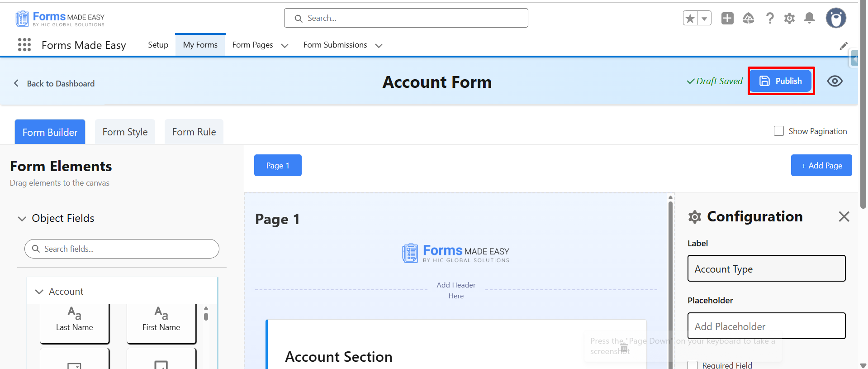Open the App Launcher grid icon

point(24,45)
